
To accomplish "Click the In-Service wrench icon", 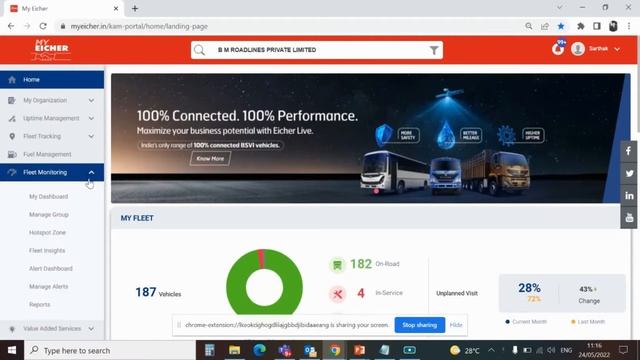I will point(337,294).
